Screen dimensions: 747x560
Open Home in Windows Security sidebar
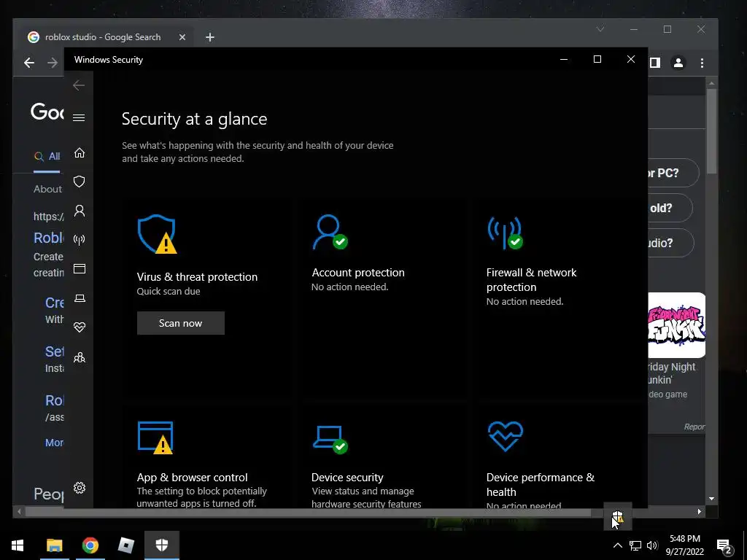(80, 153)
